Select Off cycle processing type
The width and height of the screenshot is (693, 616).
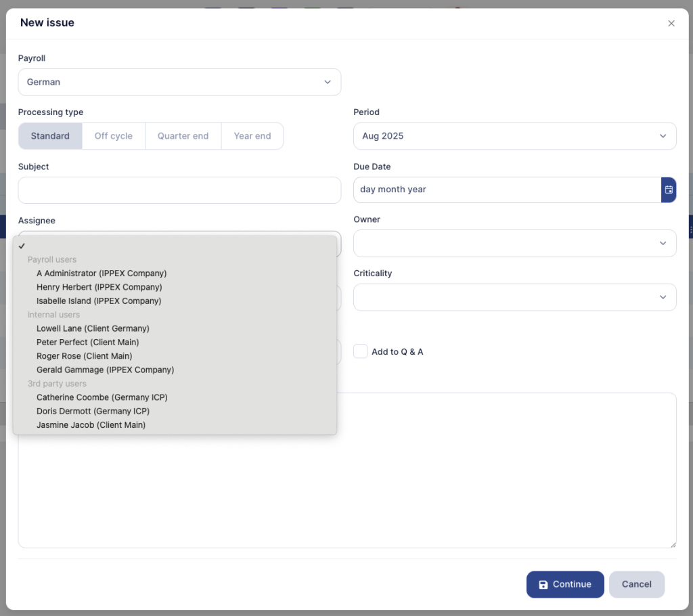tap(114, 136)
